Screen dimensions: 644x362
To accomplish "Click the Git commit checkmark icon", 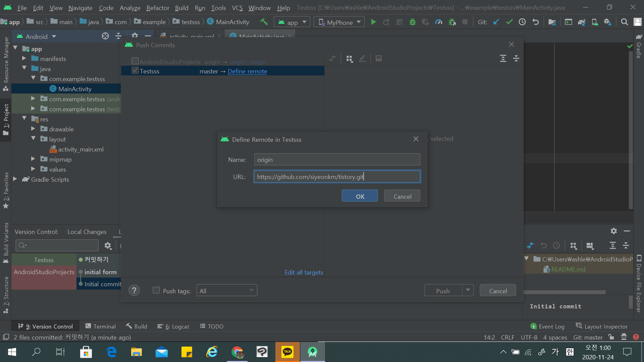I will coord(509,22).
